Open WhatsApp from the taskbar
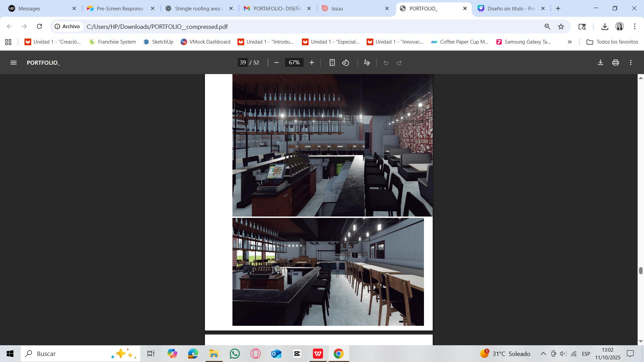Viewport: 644px width, 362px height. (235, 354)
